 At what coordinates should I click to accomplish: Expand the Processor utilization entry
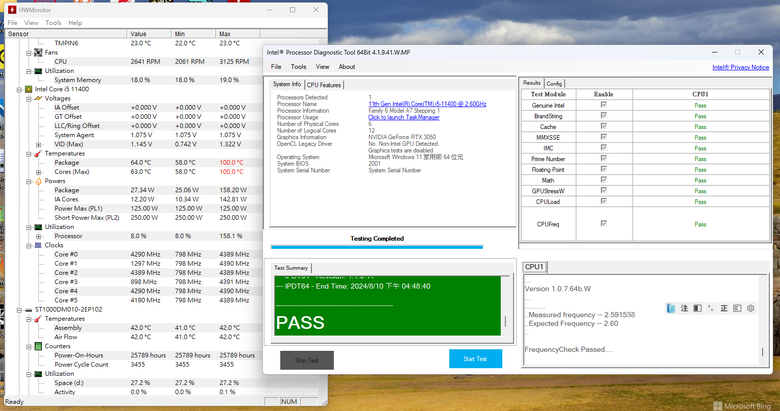click(38, 236)
